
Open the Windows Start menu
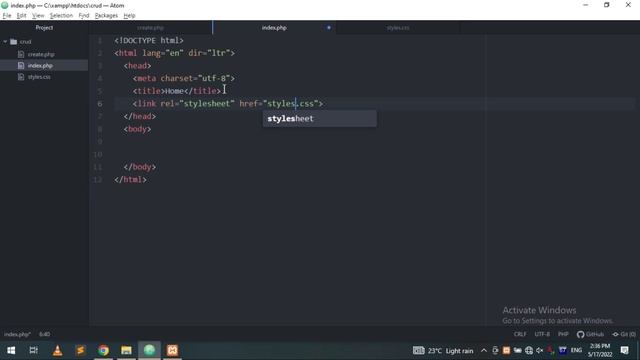click(11, 351)
